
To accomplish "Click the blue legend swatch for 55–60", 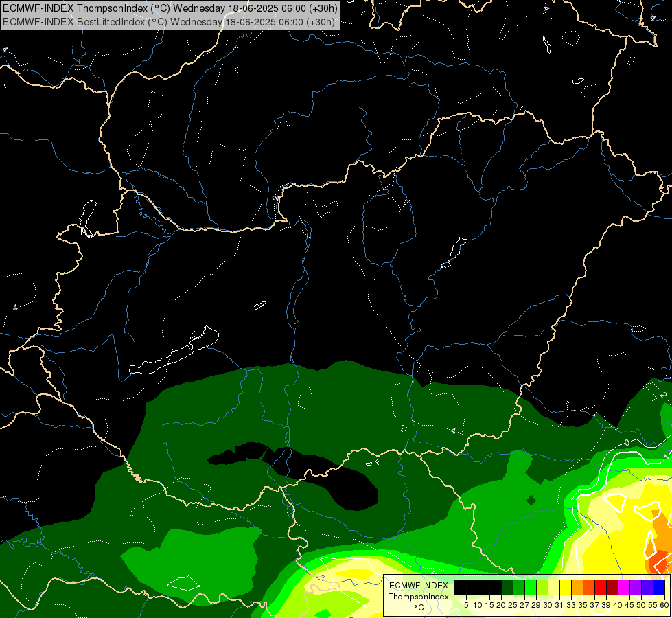I will [659, 587].
